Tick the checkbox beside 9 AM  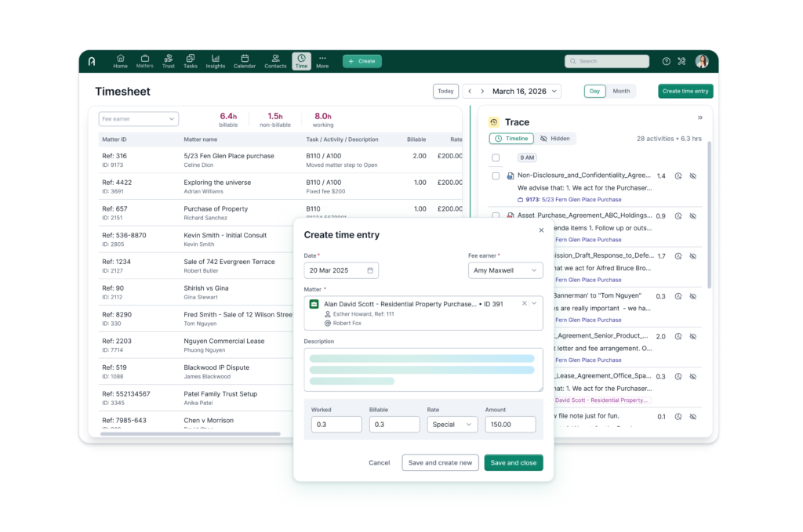[x=496, y=157]
